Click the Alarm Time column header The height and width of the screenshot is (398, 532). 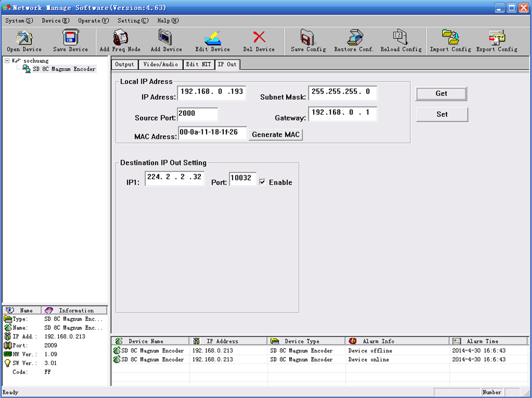pos(489,341)
